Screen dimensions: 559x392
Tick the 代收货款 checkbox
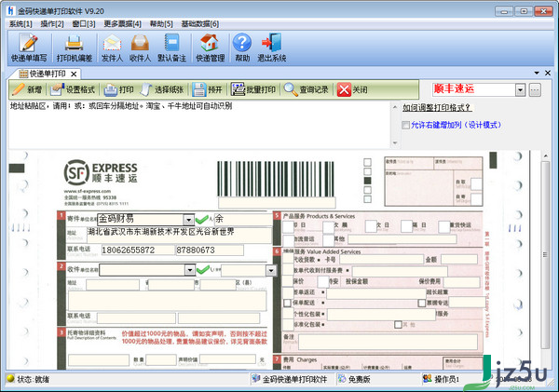288,259
